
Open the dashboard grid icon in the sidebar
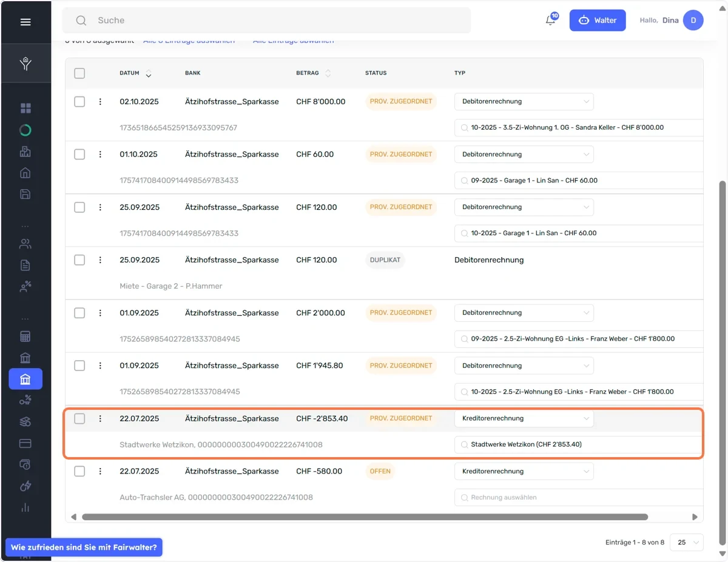pyautogui.click(x=25, y=109)
